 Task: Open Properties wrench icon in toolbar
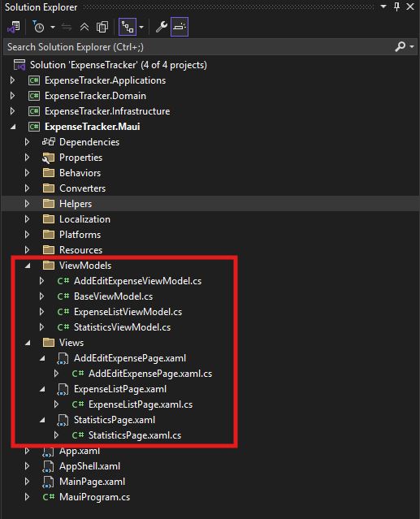(161, 27)
